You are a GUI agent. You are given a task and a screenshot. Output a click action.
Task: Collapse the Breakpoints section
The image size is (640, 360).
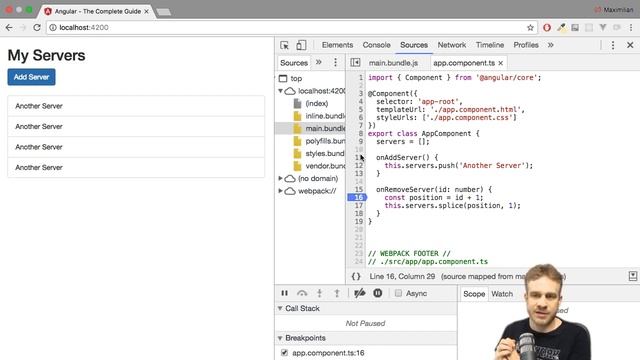coord(280,338)
